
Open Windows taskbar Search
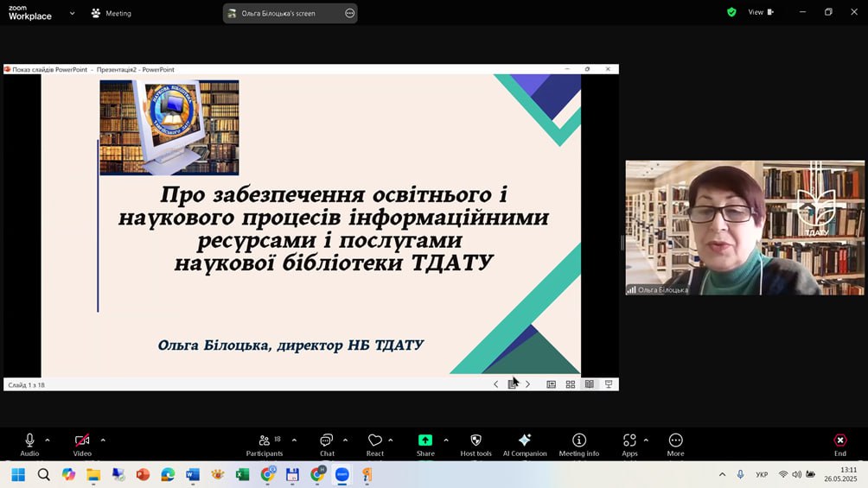(44, 475)
